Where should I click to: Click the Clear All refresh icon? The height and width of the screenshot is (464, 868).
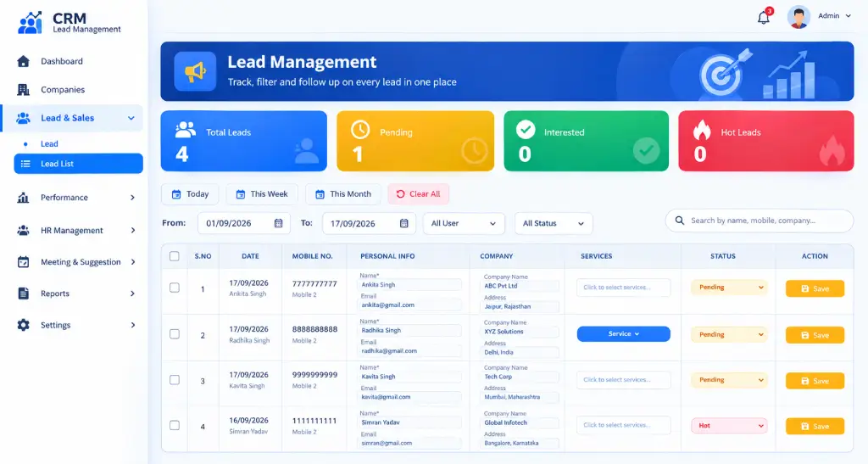[400, 194]
